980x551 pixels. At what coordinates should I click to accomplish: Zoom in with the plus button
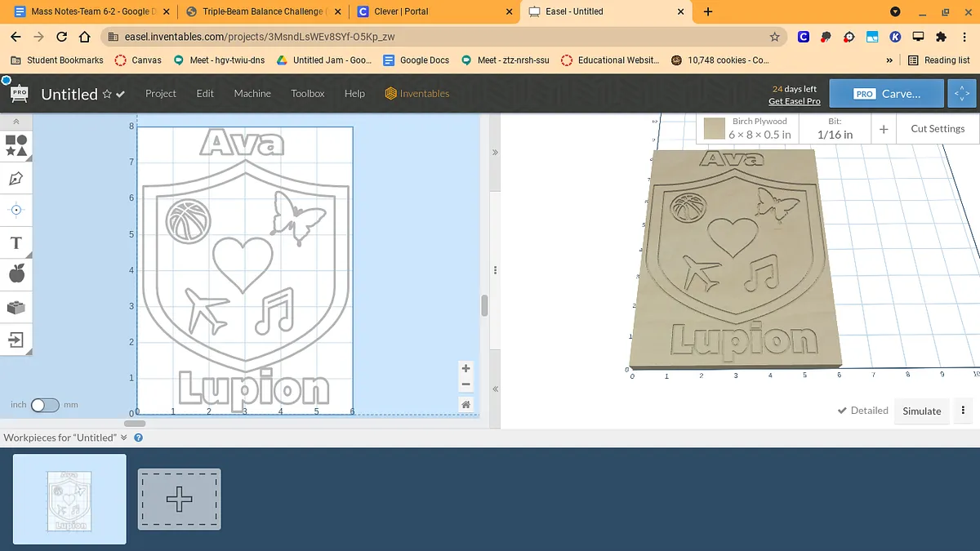465,368
